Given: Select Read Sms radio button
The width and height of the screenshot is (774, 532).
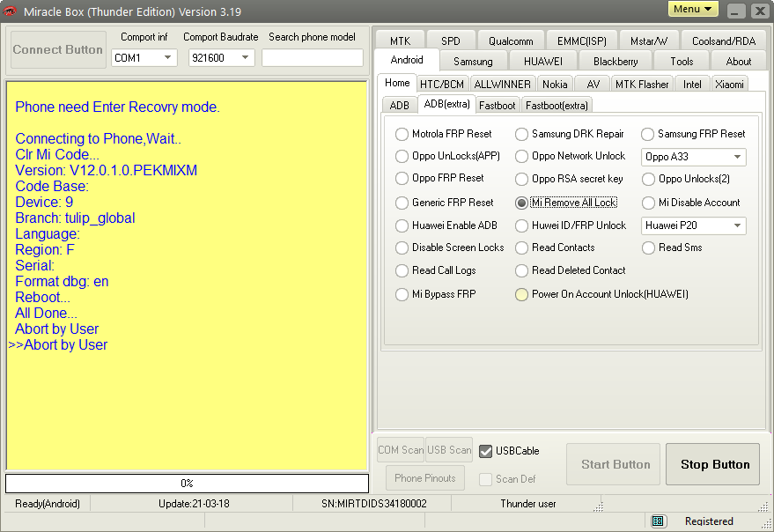Looking at the screenshot, I should click(x=649, y=248).
